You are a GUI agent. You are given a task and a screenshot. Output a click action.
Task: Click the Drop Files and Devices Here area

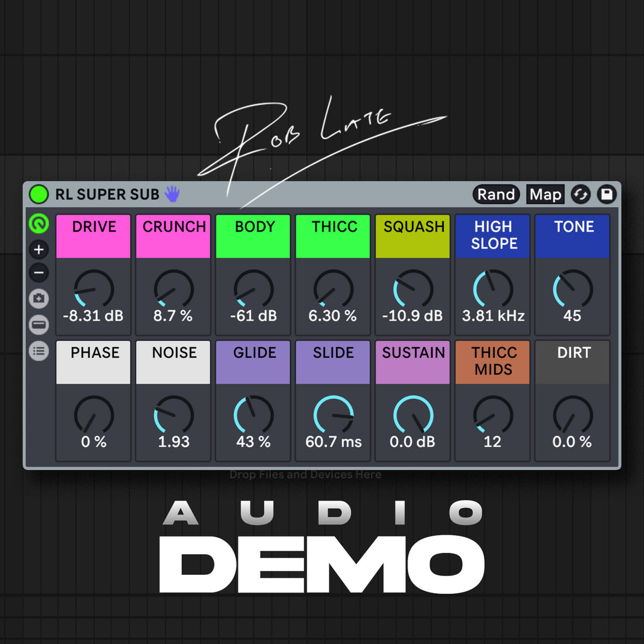click(306, 475)
